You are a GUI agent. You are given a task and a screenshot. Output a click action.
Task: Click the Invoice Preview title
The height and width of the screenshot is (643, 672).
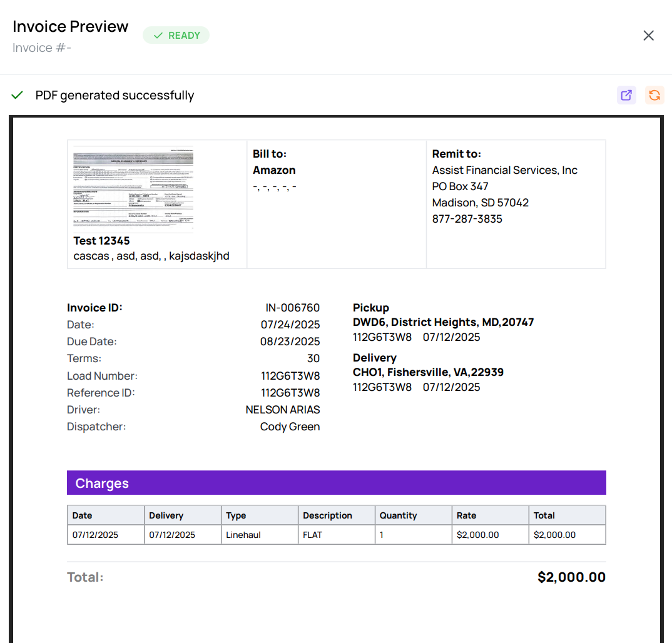tap(71, 26)
